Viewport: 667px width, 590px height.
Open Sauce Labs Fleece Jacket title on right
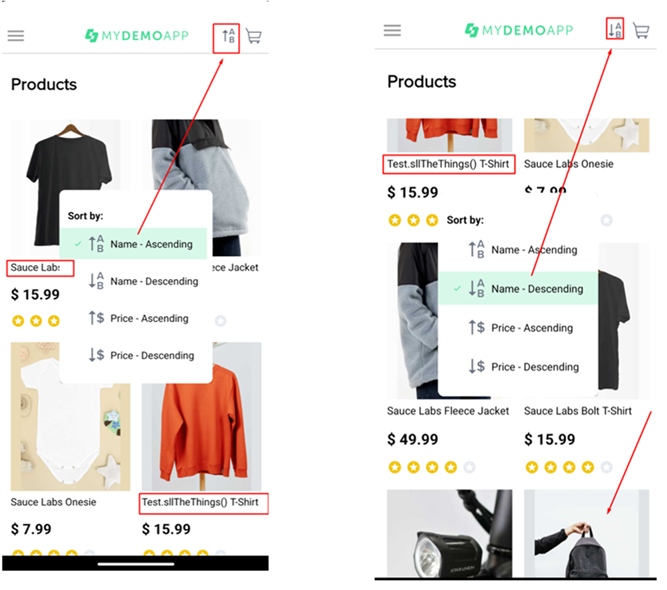point(448,411)
